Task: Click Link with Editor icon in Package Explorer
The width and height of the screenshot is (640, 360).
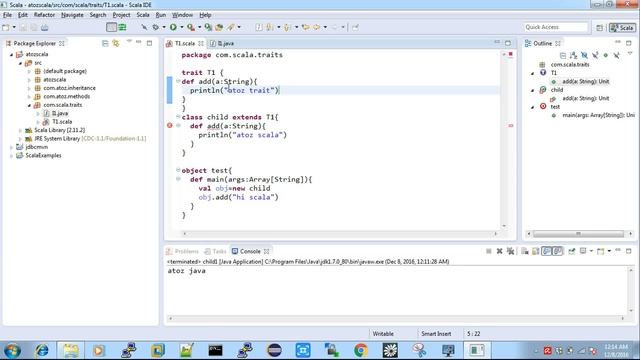Action: pos(116,43)
